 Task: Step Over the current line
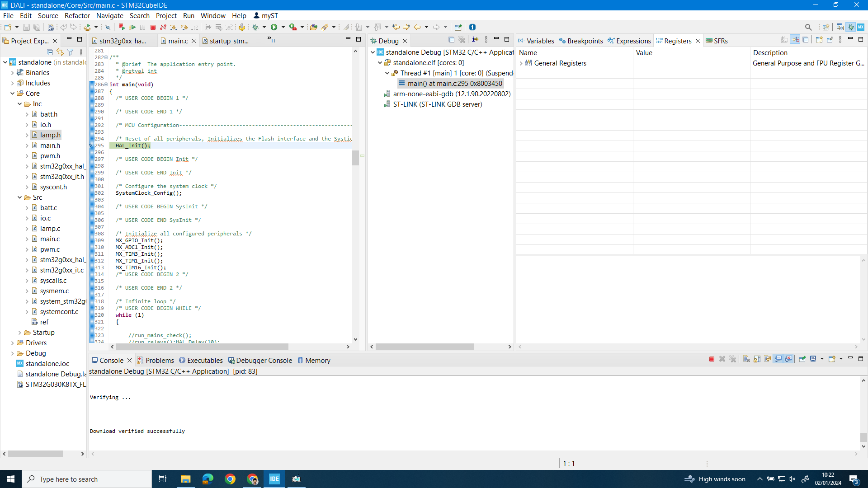tap(184, 27)
